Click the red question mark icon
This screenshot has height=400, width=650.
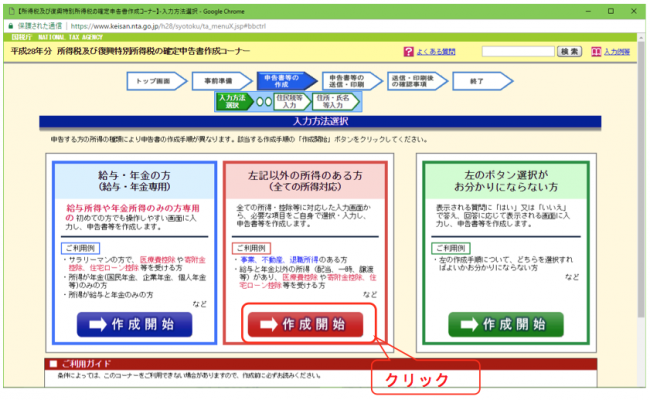(409, 51)
